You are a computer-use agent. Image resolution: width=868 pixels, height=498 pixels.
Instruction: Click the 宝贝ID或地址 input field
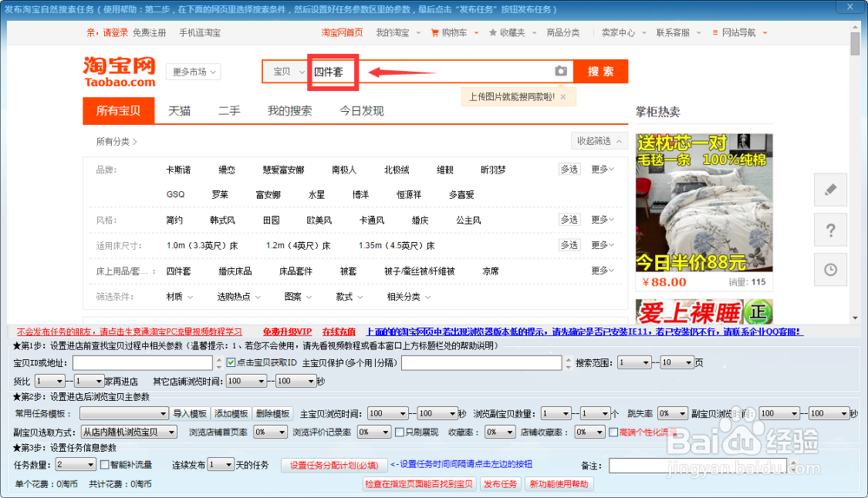(142, 363)
